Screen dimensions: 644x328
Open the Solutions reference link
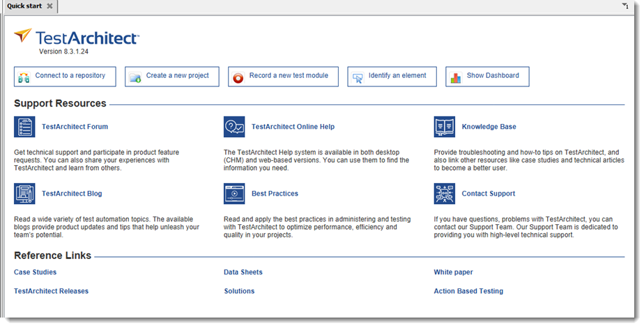[240, 291]
